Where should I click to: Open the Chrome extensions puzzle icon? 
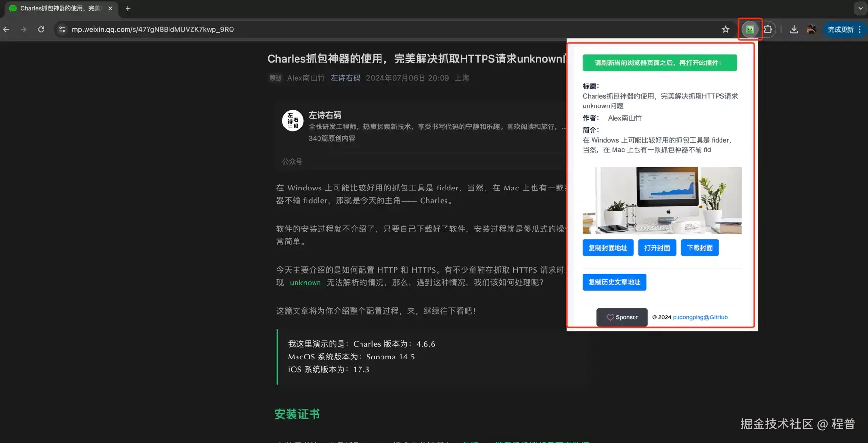[x=768, y=29]
